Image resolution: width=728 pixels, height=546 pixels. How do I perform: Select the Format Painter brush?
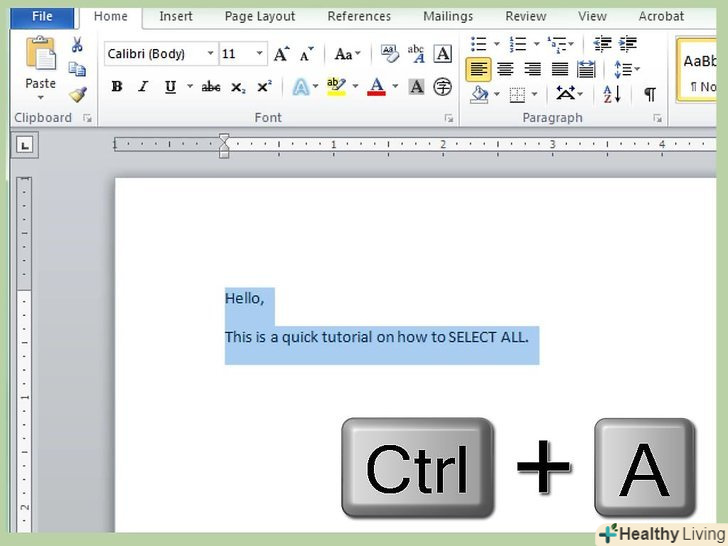[78, 95]
